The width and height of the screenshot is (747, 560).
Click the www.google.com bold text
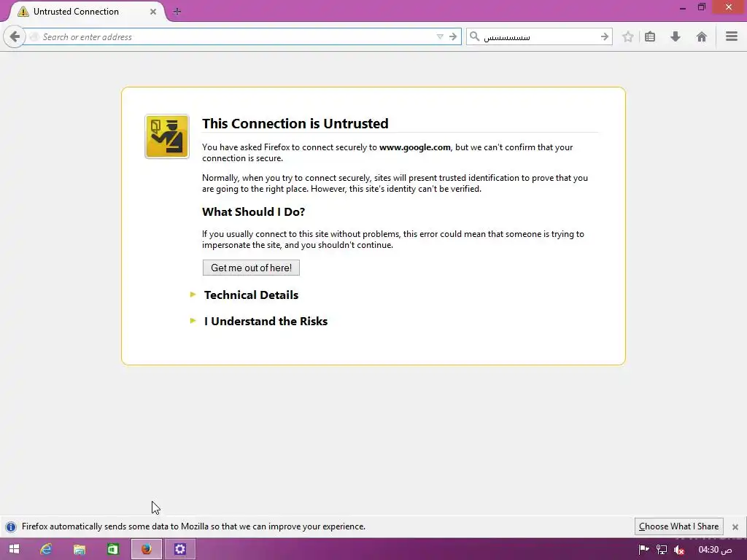click(415, 147)
